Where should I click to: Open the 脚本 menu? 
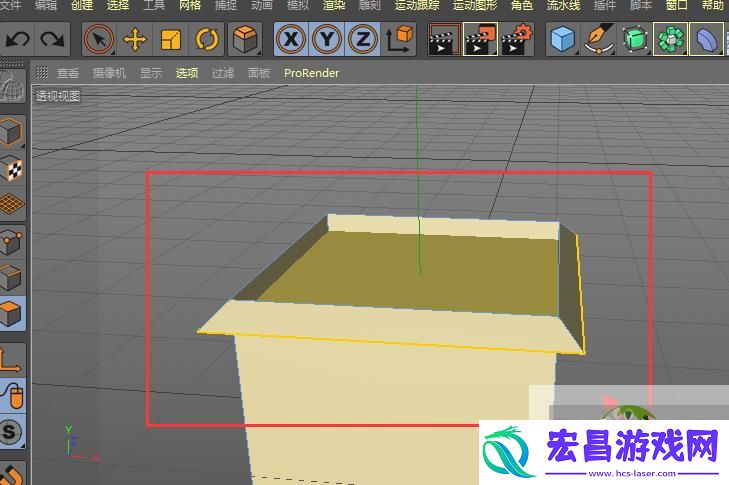click(641, 6)
